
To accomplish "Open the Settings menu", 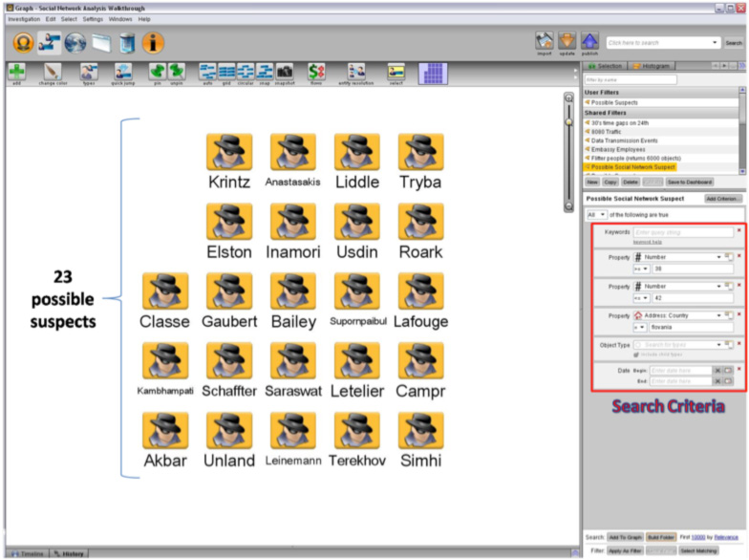I will (x=93, y=19).
